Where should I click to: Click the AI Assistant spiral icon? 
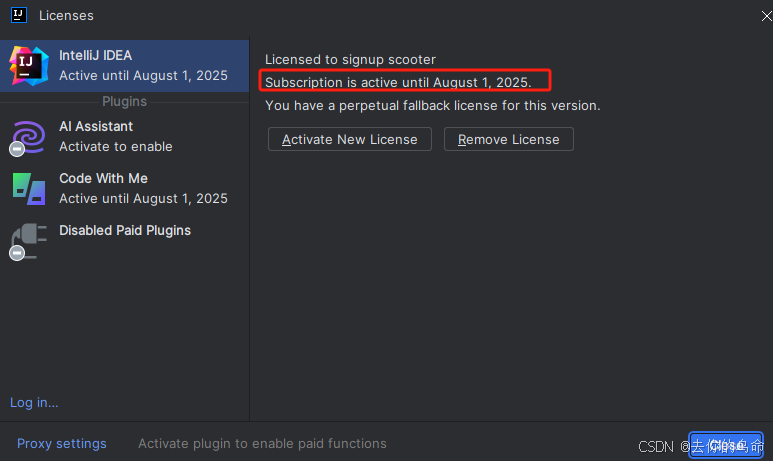[28, 137]
